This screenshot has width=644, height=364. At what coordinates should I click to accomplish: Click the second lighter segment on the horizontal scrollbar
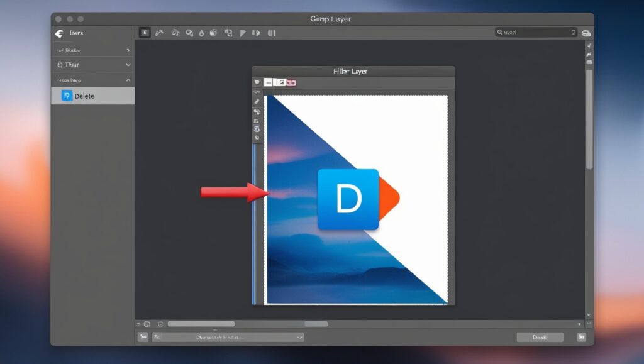(x=316, y=324)
